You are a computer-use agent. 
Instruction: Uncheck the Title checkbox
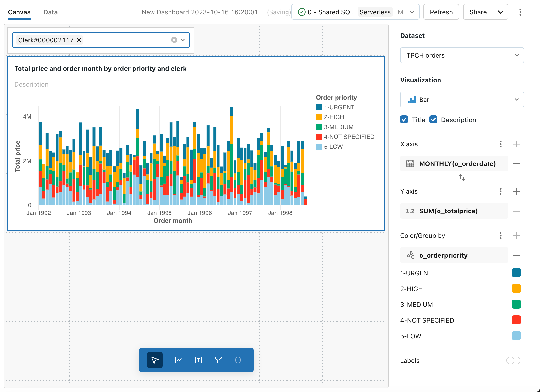coord(404,120)
